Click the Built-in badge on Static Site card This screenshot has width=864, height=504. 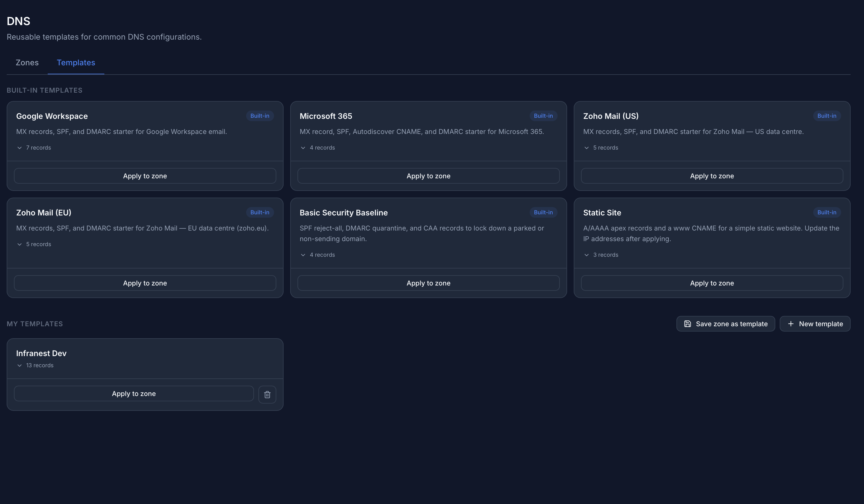point(827,212)
